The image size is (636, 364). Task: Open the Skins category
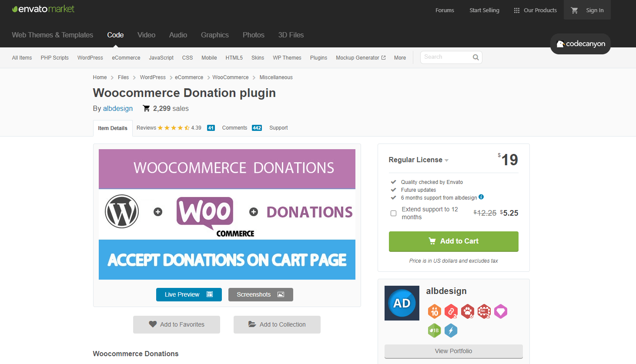(x=258, y=58)
